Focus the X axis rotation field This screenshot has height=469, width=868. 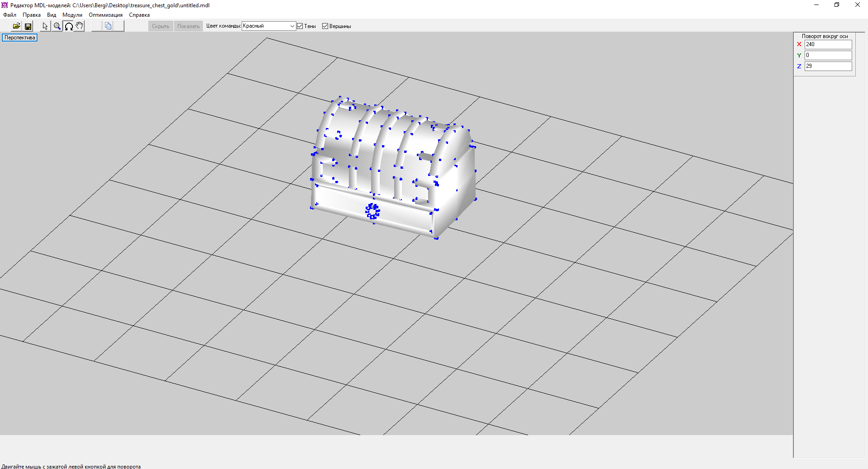pos(828,44)
